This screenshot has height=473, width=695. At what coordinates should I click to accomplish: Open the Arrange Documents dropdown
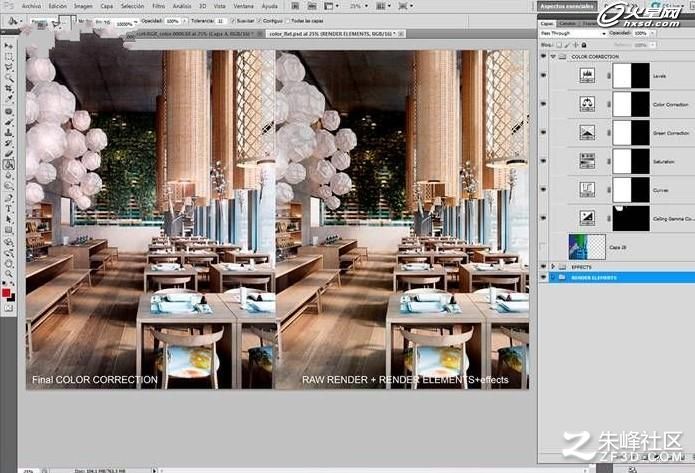[x=383, y=6]
